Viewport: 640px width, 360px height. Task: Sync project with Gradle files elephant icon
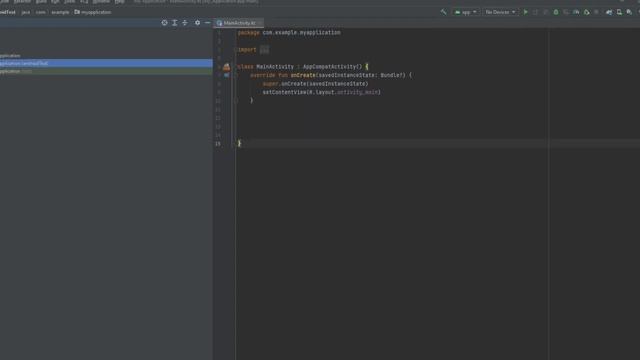click(x=609, y=12)
